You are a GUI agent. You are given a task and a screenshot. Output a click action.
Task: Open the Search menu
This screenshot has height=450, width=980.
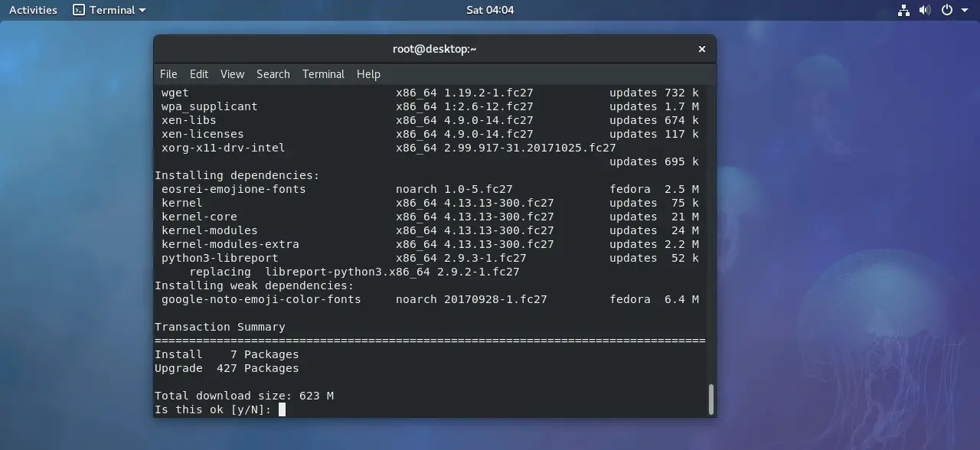(273, 73)
